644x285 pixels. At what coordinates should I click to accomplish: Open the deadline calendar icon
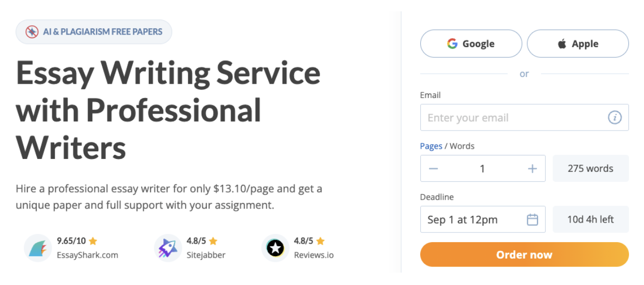[x=532, y=220]
